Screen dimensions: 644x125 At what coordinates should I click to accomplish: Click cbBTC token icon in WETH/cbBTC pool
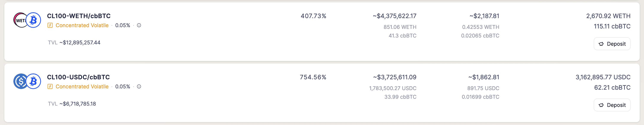point(33,20)
